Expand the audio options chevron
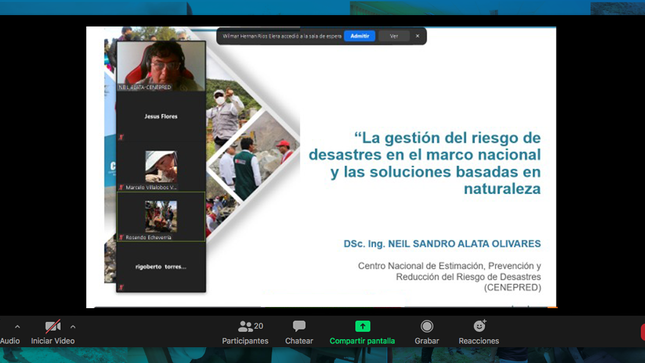This screenshot has height=363, width=645. (x=17, y=327)
